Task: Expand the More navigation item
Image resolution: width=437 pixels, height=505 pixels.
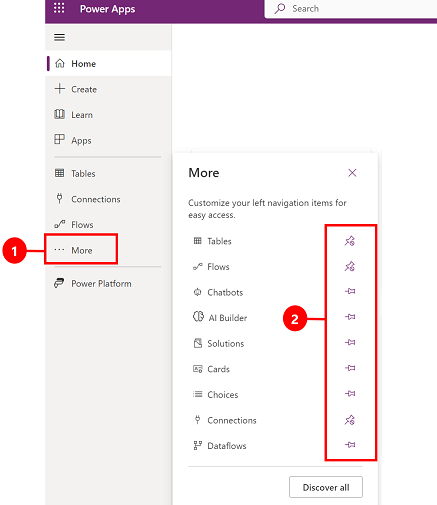Action: pos(81,250)
